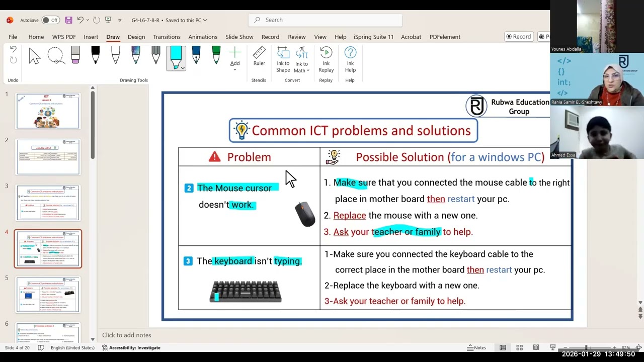Toggle the Ruler stencil

(259, 56)
